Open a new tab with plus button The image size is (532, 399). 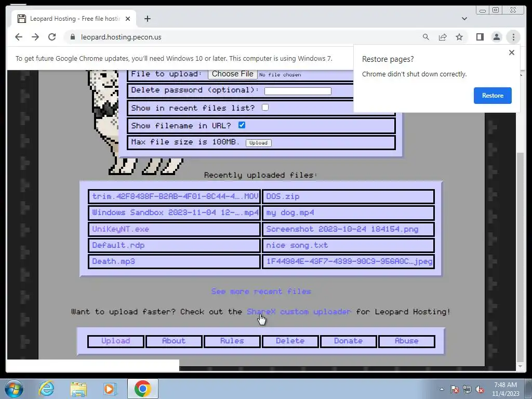(147, 19)
